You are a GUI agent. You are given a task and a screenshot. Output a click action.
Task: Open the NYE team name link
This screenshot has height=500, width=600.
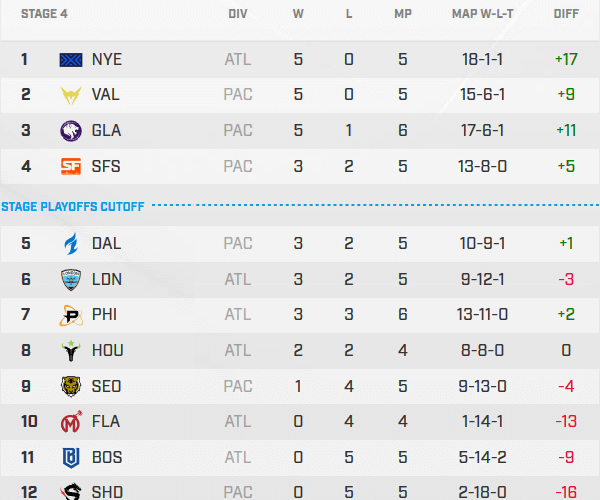pyautogui.click(x=106, y=59)
